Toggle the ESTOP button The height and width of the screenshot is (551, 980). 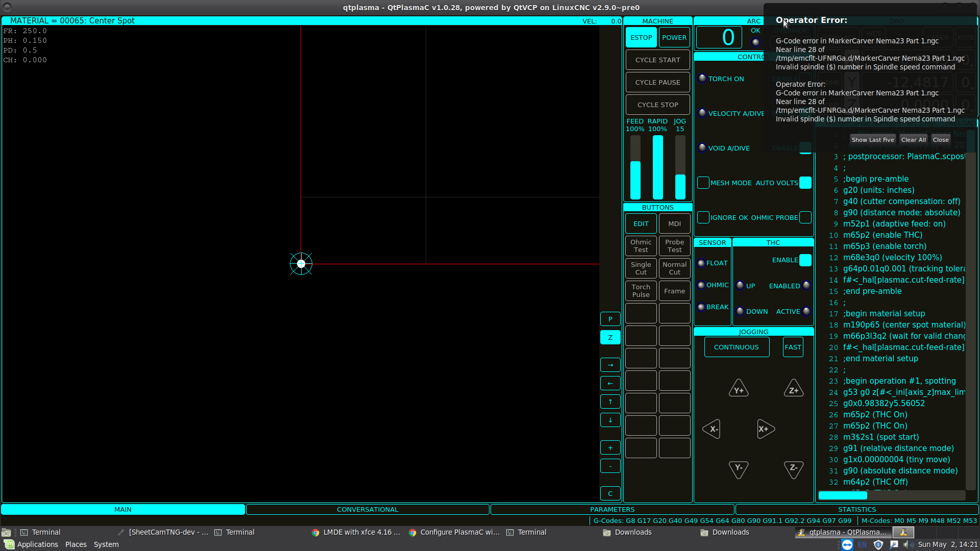[x=641, y=37]
